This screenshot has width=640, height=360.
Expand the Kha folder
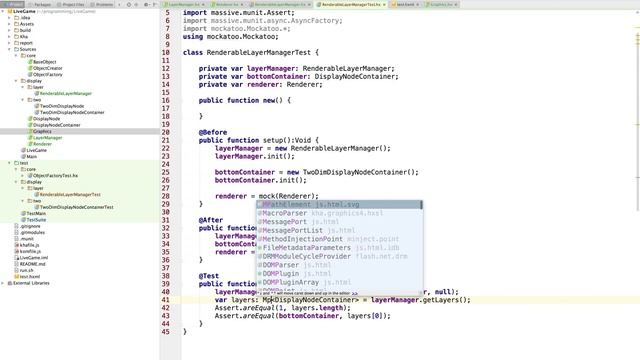click(x=9, y=37)
